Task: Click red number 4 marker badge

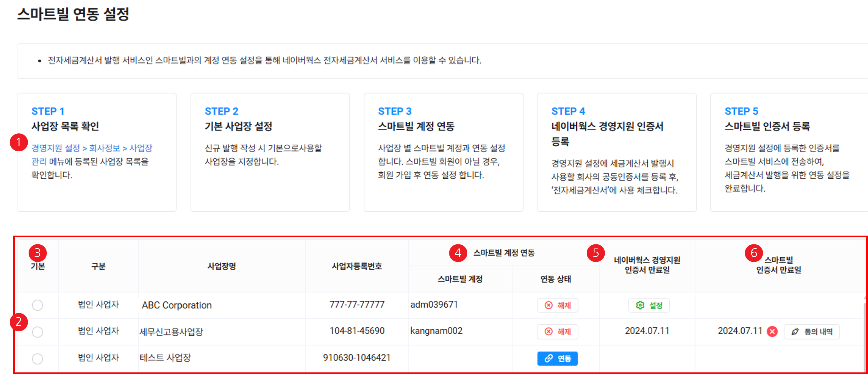Action: coord(458,253)
